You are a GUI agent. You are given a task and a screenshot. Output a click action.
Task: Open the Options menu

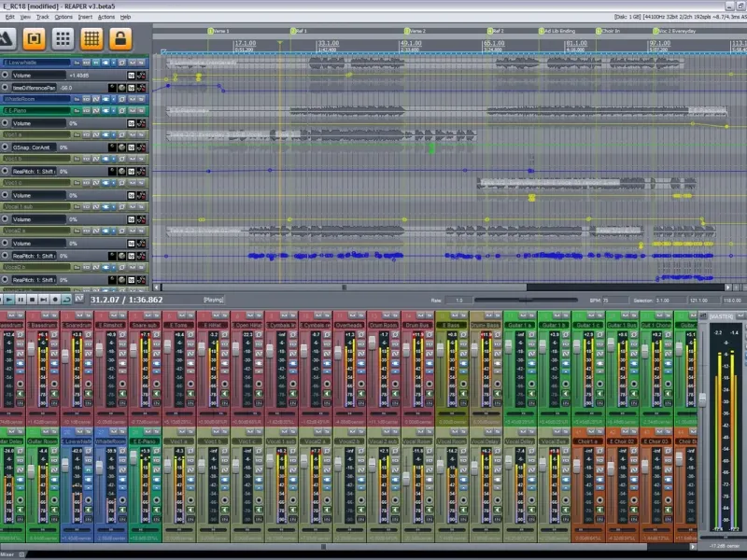63,17
